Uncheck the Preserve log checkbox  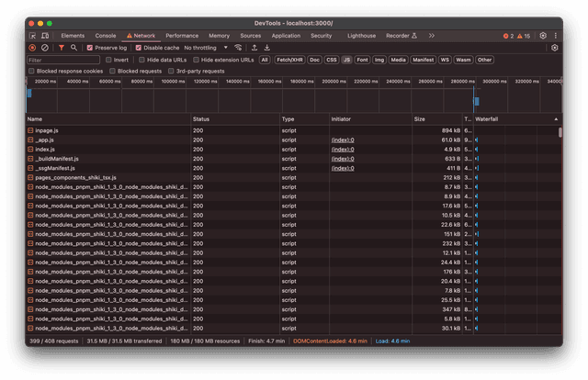(x=90, y=47)
